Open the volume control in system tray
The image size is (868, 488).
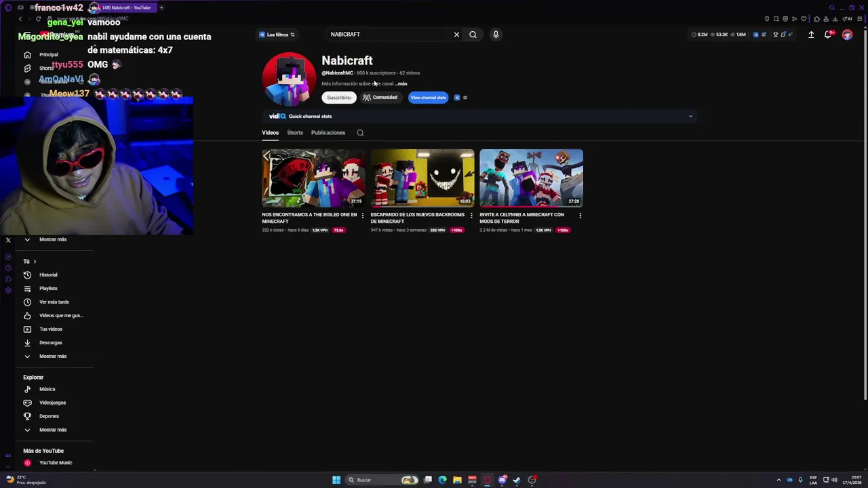pyautogui.click(x=834, y=480)
